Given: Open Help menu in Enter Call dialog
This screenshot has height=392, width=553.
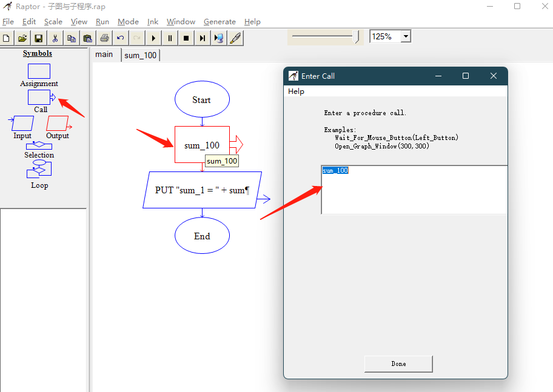Looking at the screenshot, I should click(296, 91).
